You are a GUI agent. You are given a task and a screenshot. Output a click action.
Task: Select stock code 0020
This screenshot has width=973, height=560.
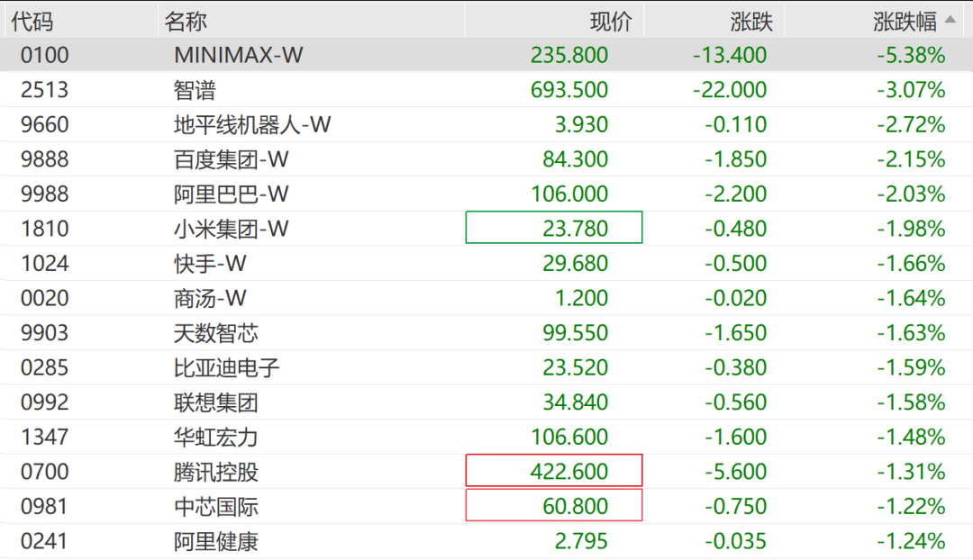(x=45, y=298)
